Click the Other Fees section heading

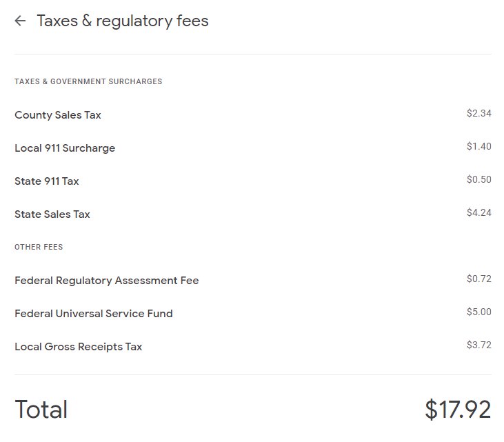tap(39, 247)
